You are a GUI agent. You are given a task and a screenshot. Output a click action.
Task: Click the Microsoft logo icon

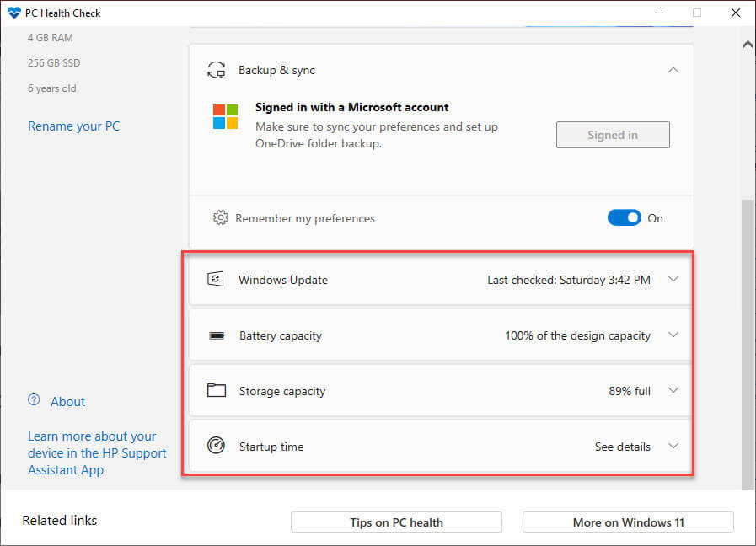click(x=225, y=117)
